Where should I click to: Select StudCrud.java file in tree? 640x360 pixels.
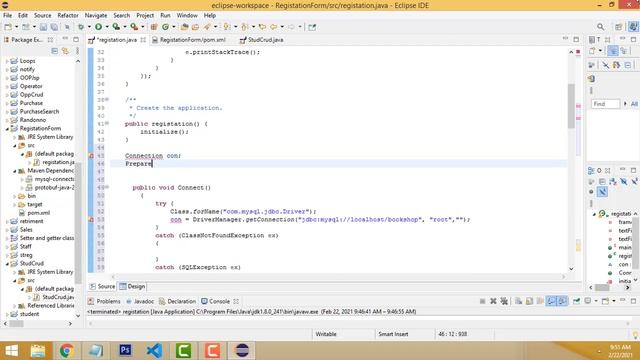tap(54, 297)
